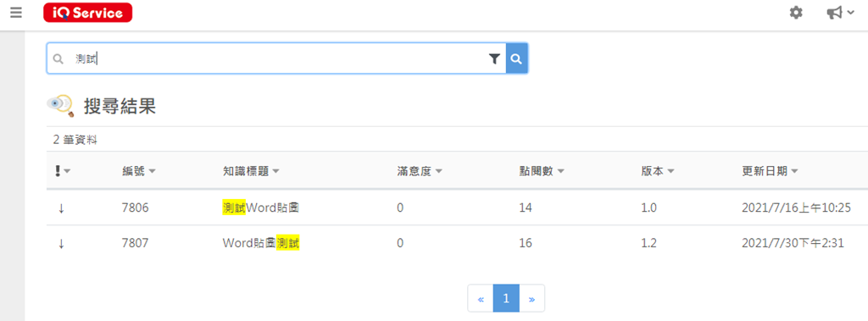Click number 7806

(135, 208)
